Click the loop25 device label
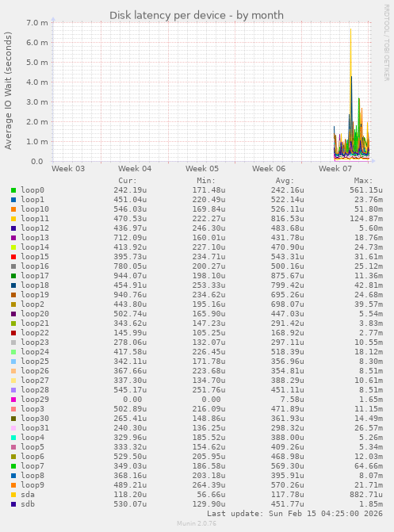The width and height of the screenshot is (394, 532). (35, 361)
